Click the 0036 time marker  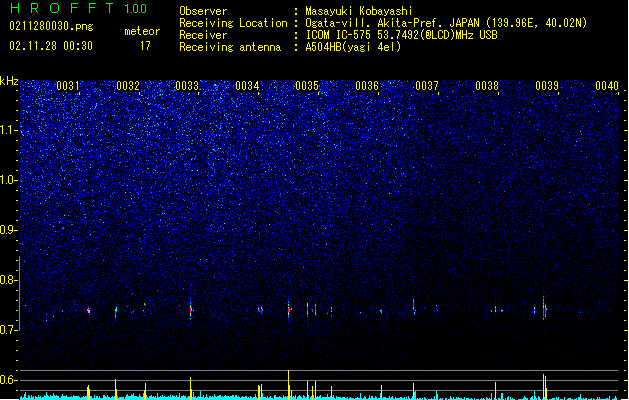[x=367, y=85]
